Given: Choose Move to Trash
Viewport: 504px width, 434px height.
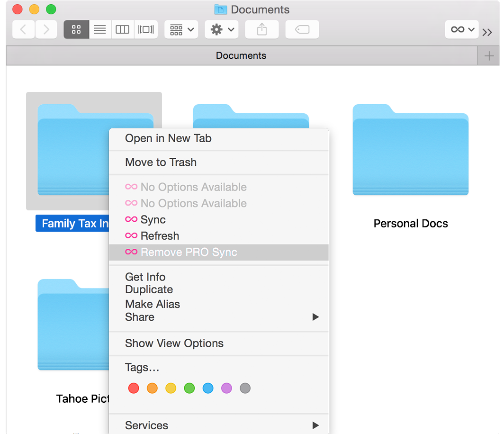Looking at the screenshot, I should [x=161, y=162].
